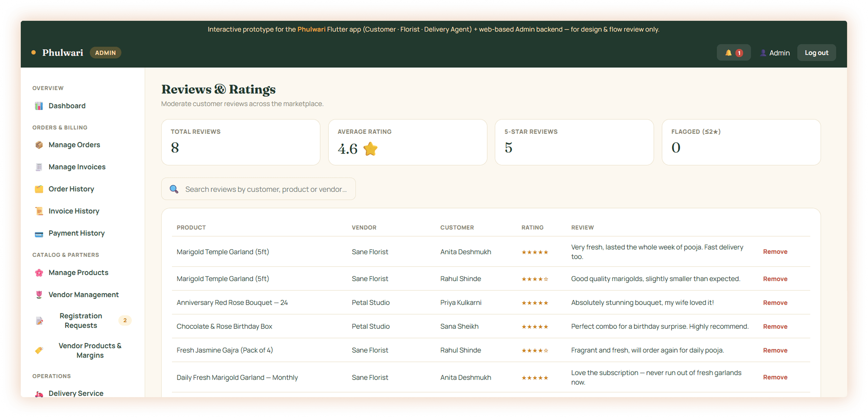The height and width of the screenshot is (418, 868).
Task: Click the star rating in Priya Kulkarni's row
Action: pos(535,303)
